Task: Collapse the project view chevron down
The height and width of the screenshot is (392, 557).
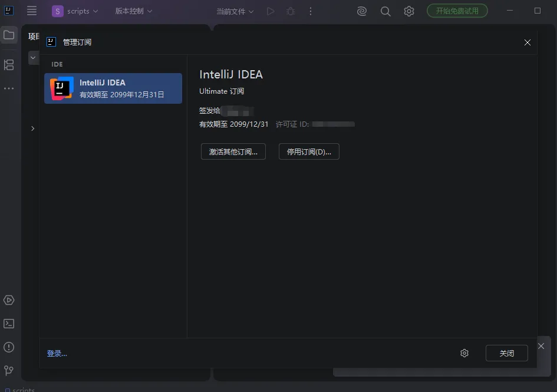Action: pyautogui.click(x=33, y=58)
